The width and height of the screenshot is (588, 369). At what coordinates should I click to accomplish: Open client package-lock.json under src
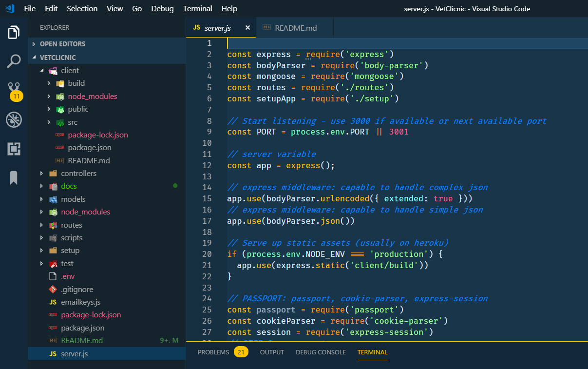coord(107,135)
